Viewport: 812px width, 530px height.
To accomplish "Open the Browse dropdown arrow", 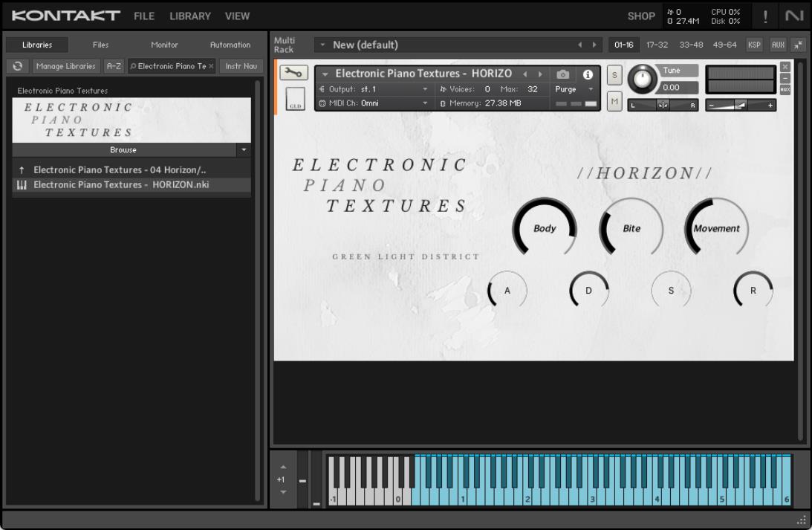I will (x=244, y=150).
